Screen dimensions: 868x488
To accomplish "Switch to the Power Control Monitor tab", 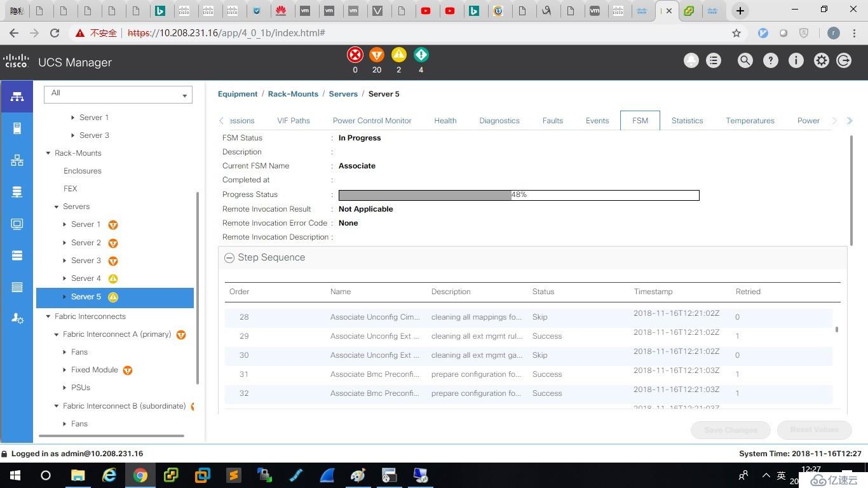I will click(372, 121).
